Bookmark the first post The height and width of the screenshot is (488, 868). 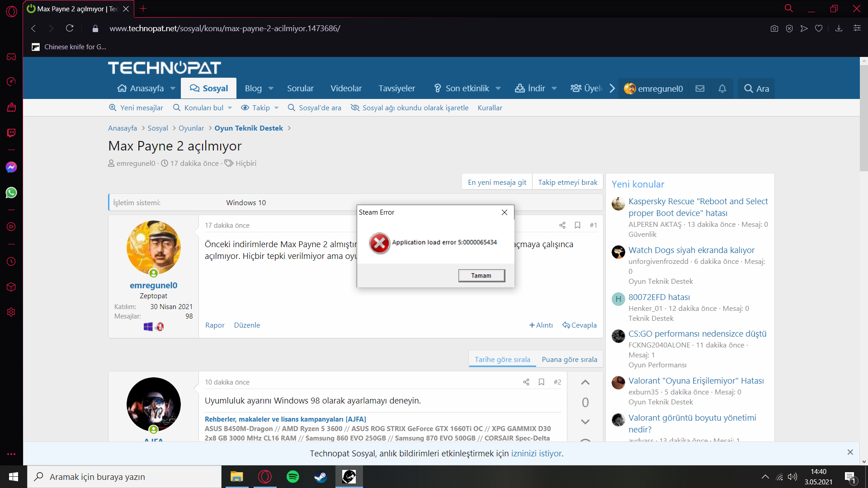tap(577, 225)
